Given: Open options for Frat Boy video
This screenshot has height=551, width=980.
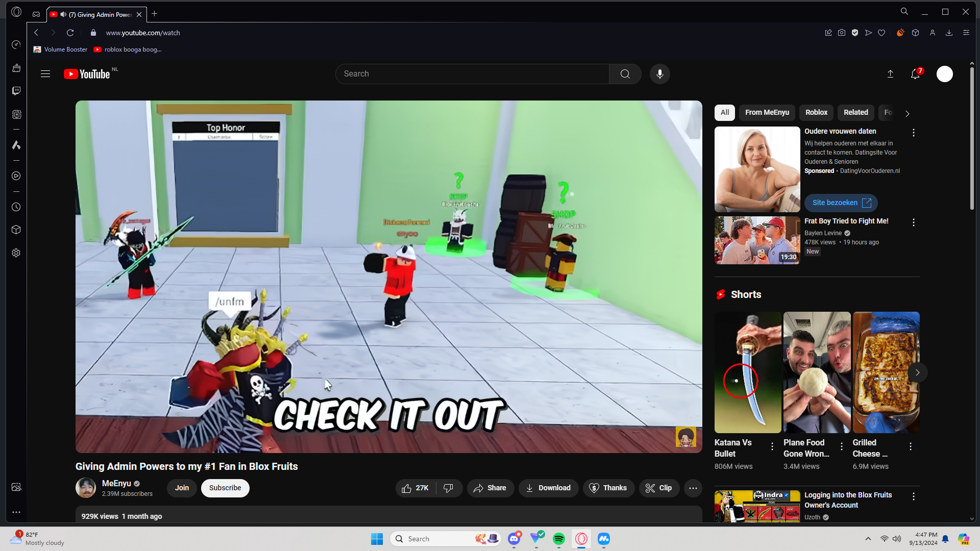Looking at the screenshot, I should pos(914,222).
